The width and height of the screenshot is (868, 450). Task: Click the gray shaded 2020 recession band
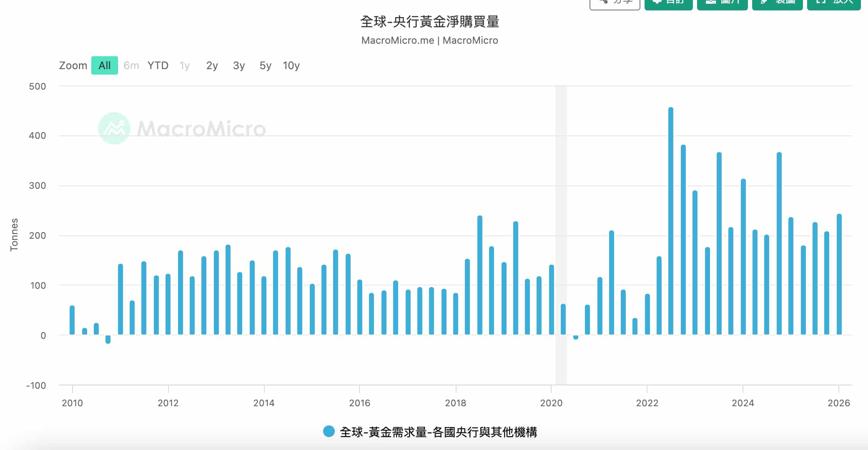point(561,235)
